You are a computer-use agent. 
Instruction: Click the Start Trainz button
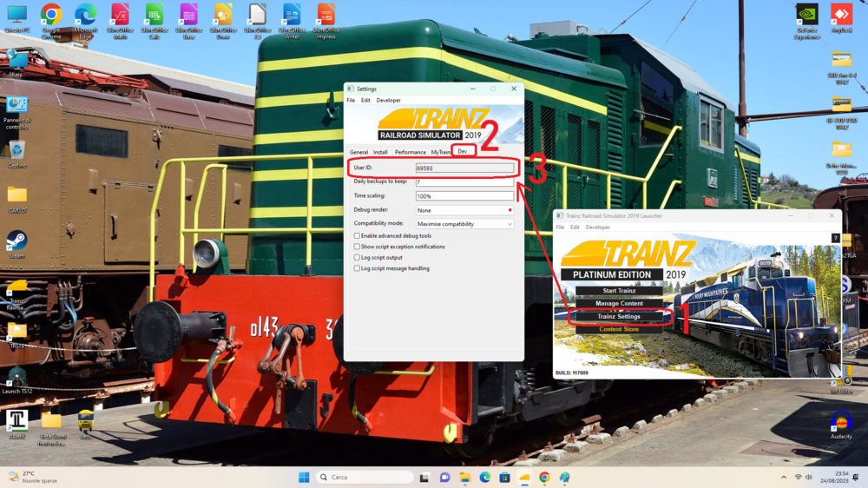619,291
